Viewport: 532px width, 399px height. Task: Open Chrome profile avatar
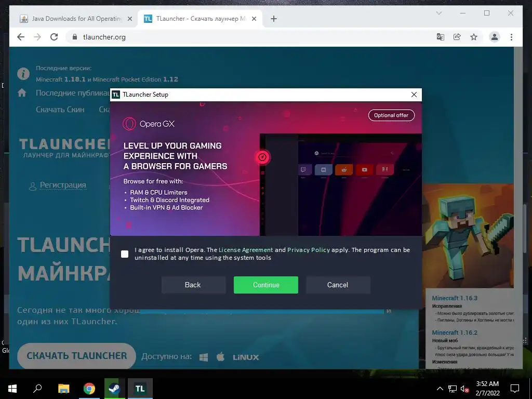[495, 37]
